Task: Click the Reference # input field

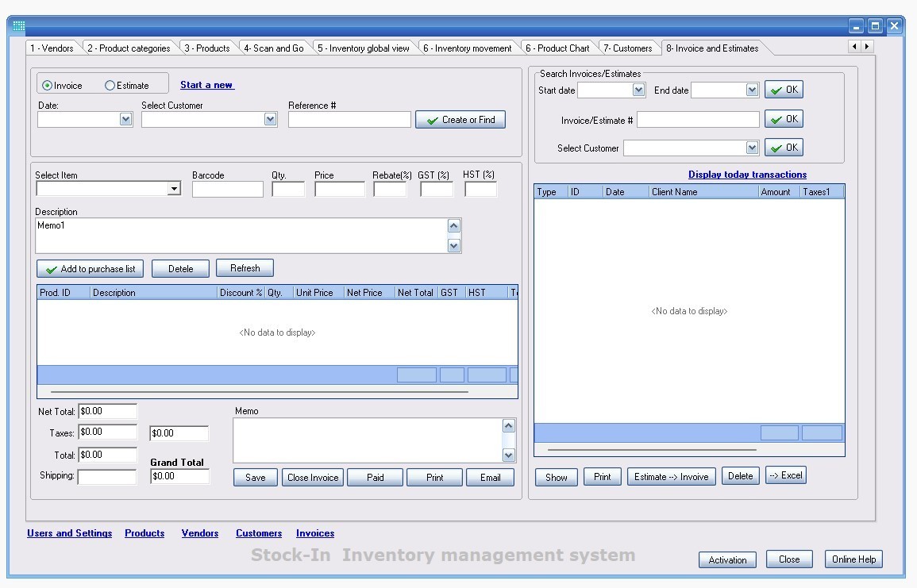Action: tap(349, 120)
